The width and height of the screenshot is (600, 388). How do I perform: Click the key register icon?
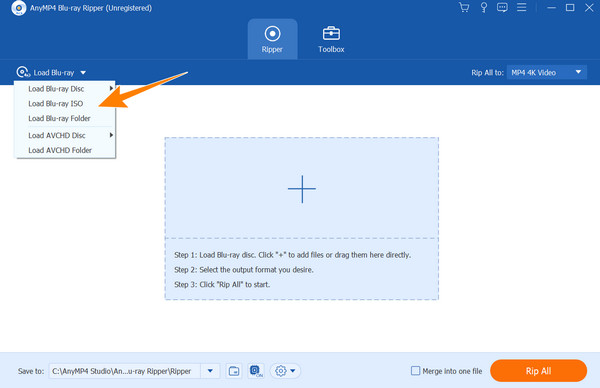tap(484, 8)
